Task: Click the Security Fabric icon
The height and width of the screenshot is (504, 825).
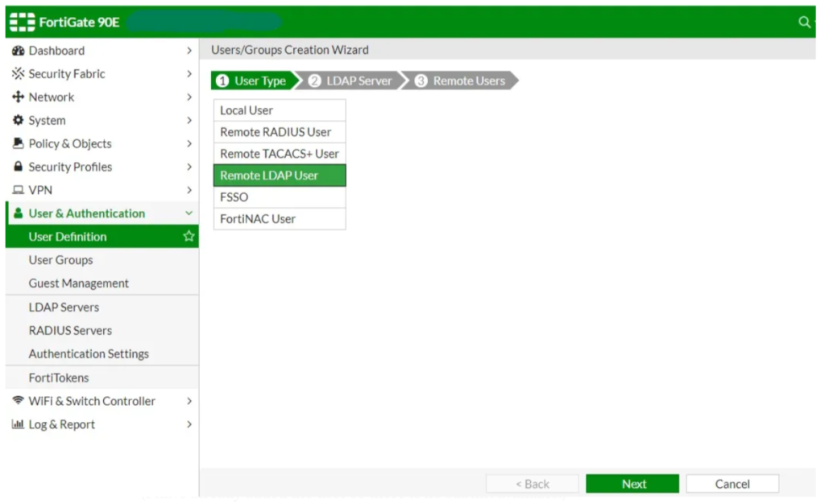Action: [x=18, y=73]
